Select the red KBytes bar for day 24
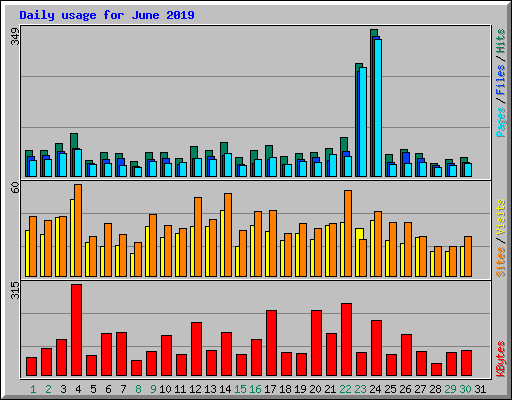The height and width of the screenshot is (400, 512). coord(376,348)
